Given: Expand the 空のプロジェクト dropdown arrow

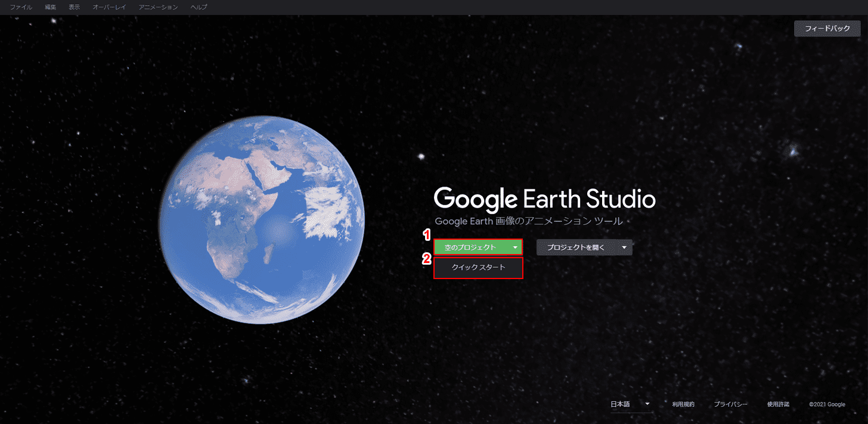Looking at the screenshot, I should [515, 247].
